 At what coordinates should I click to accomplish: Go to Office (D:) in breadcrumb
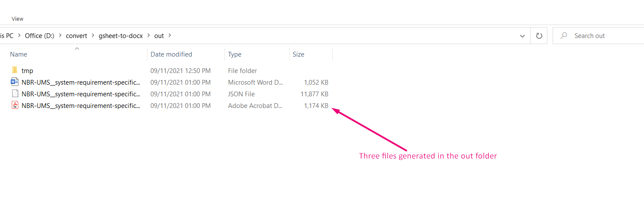point(40,36)
